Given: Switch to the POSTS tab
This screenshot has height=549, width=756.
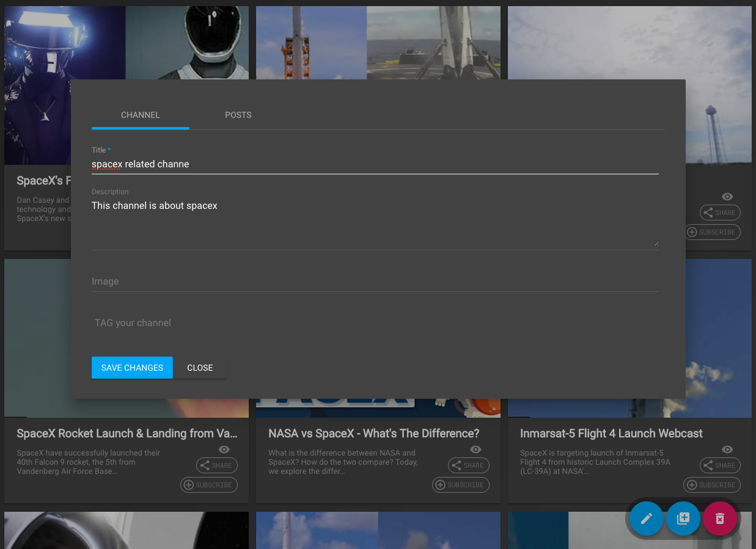Looking at the screenshot, I should click(x=238, y=115).
